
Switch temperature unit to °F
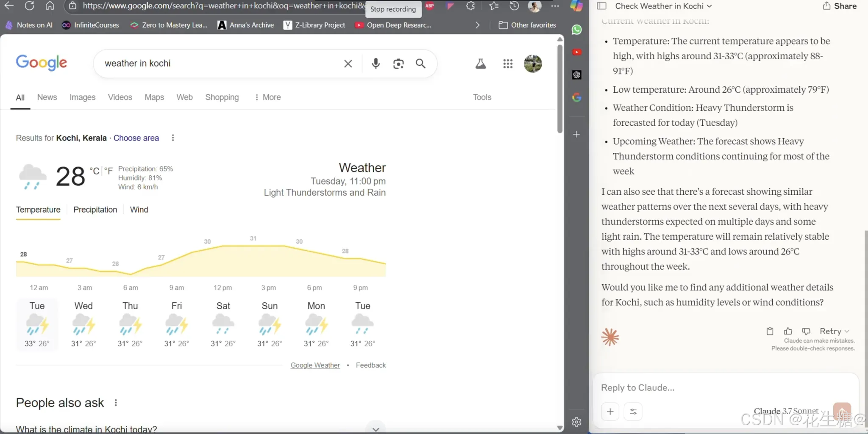108,171
